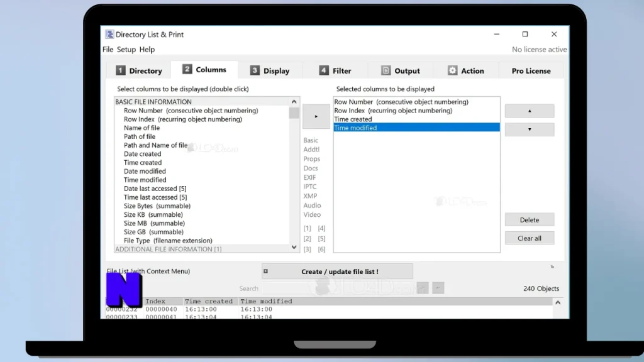644x362 pixels.
Task: Open the Action tab
Action: pos(466,70)
